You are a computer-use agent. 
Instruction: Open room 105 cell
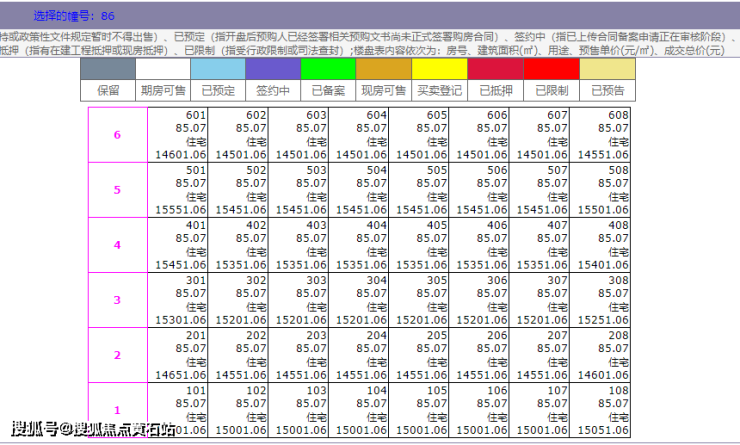coord(419,410)
